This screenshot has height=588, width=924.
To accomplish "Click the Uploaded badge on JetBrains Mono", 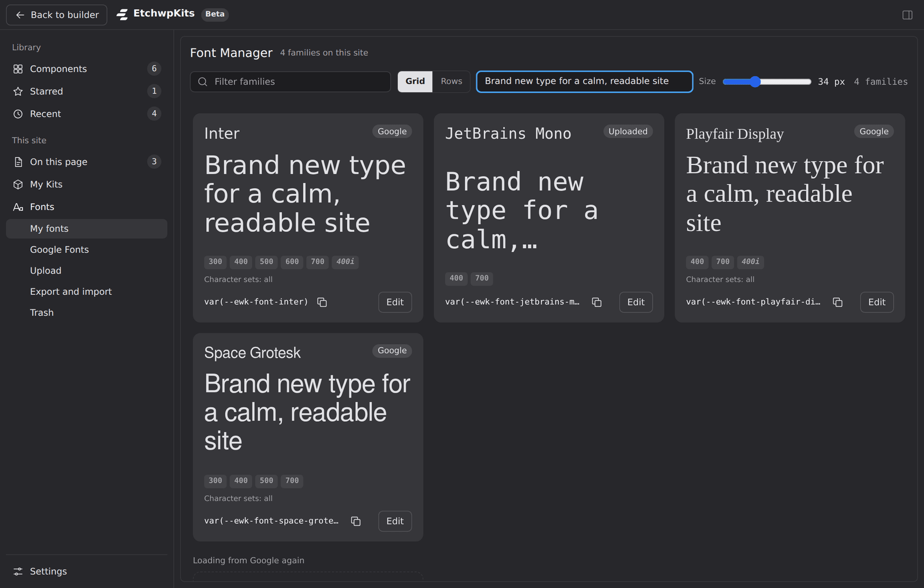I will click(x=628, y=132).
